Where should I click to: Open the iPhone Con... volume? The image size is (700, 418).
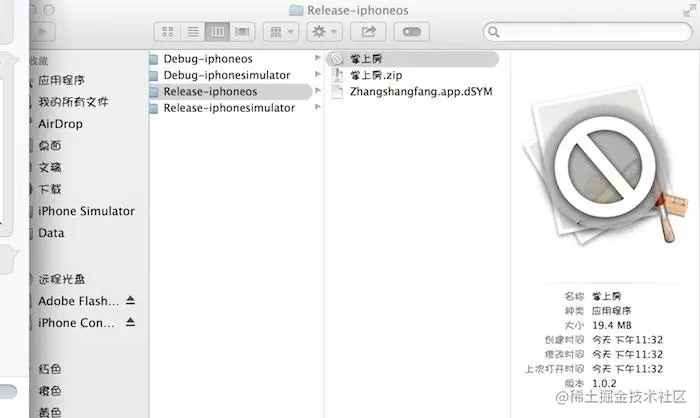point(76,323)
